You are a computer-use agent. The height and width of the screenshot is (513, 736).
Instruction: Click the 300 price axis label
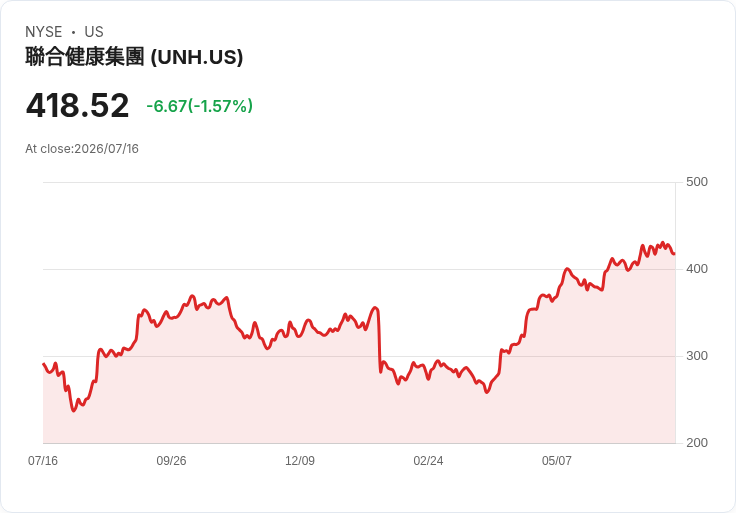pyautogui.click(x=697, y=356)
